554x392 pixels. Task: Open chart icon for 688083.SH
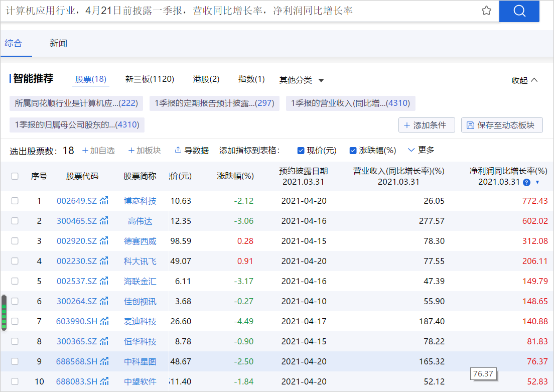tap(104, 381)
